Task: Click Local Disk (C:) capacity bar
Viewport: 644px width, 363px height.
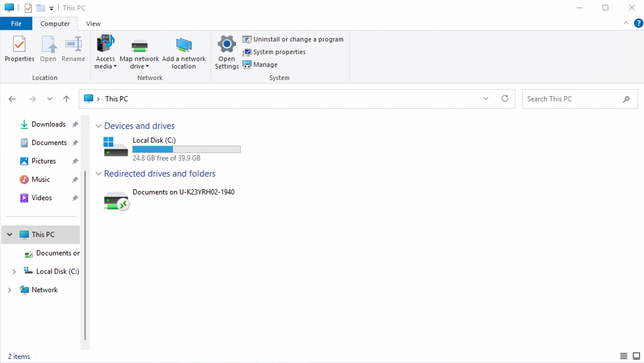Action: click(x=186, y=149)
